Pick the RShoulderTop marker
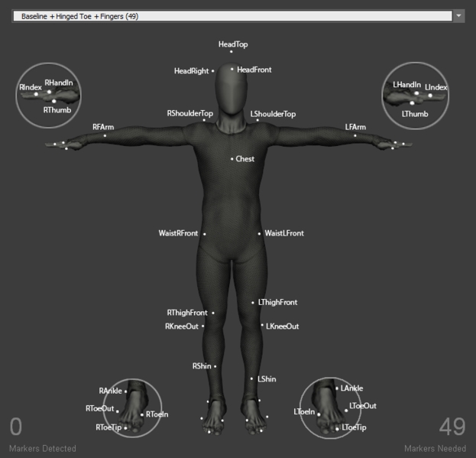This screenshot has height=458, width=476. [x=204, y=120]
